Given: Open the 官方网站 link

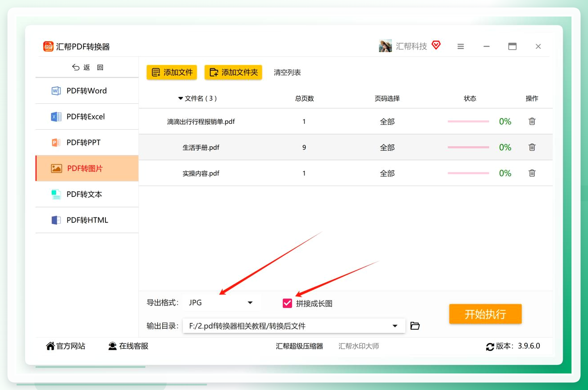Looking at the screenshot, I should [66, 346].
